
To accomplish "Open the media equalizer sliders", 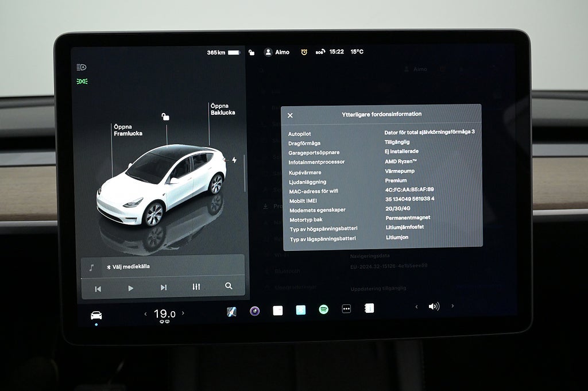I will pyautogui.click(x=196, y=287).
